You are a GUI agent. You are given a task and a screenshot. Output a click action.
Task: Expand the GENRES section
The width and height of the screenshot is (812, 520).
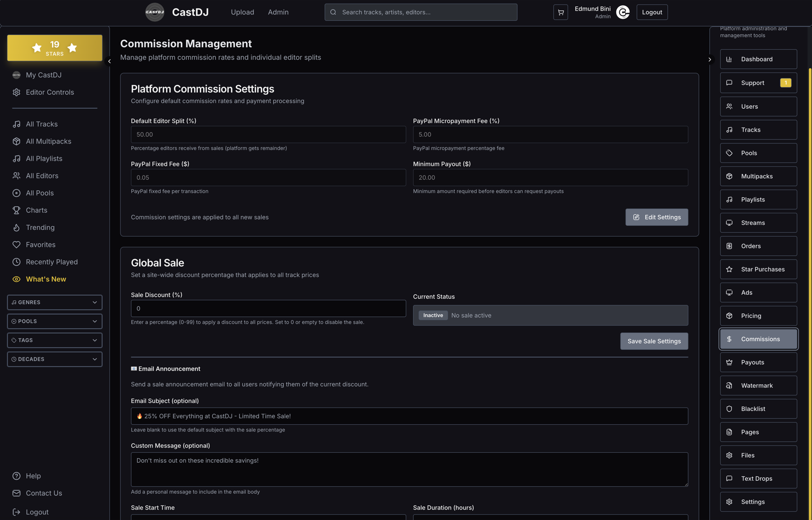[x=54, y=302]
